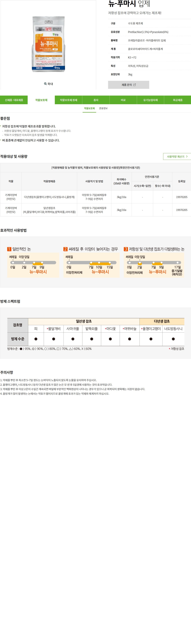Image resolution: width=191 pixels, height=644 pixels.
Task: Switch to the 혼용정보 sub-tab
Action: click(103, 108)
